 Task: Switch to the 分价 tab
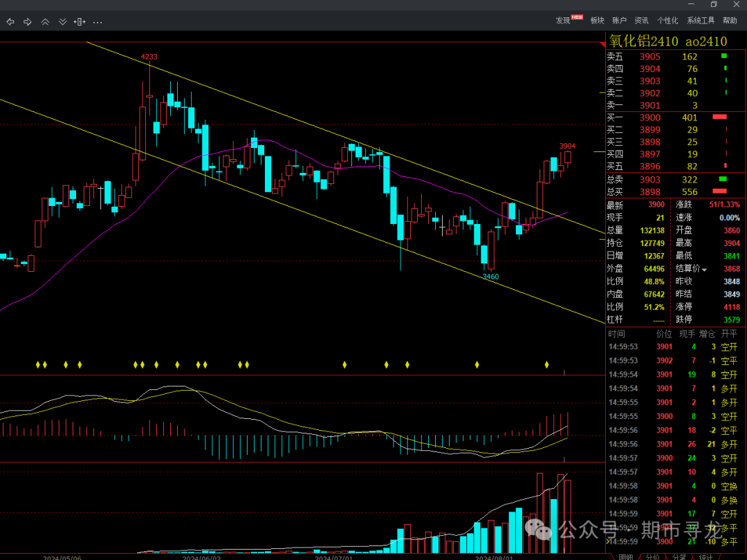click(x=653, y=557)
